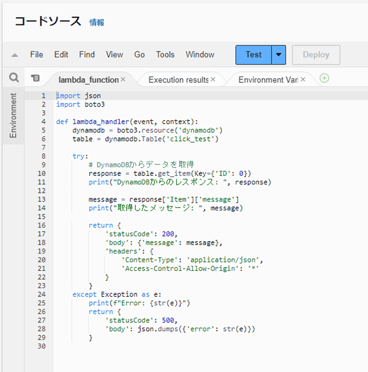
Task: Open the Edit menu
Action: point(61,55)
